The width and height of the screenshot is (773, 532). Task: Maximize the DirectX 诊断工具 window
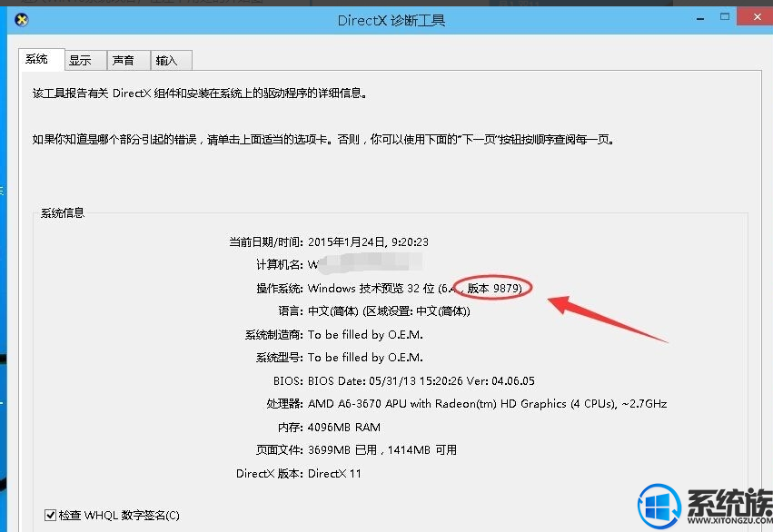coord(725,16)
